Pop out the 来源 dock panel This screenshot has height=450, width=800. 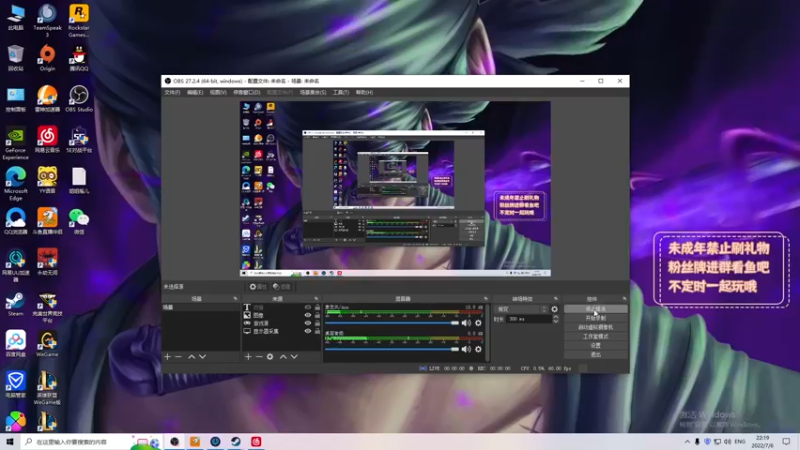tap(316, 298)
